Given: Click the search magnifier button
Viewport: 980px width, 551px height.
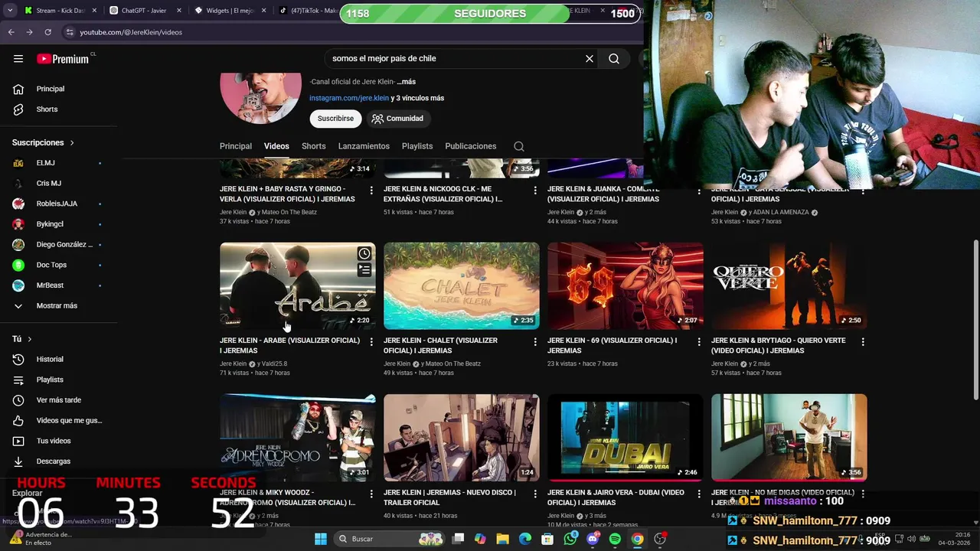Looking at the screenshot, I should (614, 59).
